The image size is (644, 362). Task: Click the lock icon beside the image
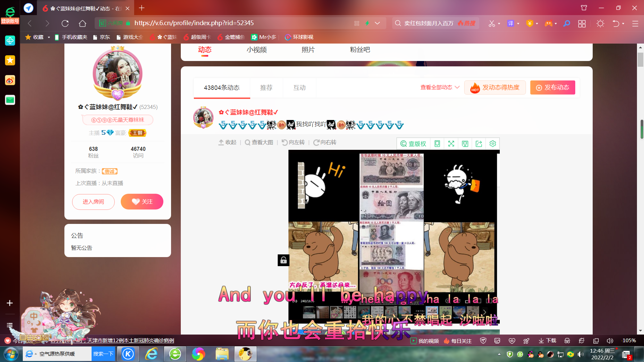(283, 260)
